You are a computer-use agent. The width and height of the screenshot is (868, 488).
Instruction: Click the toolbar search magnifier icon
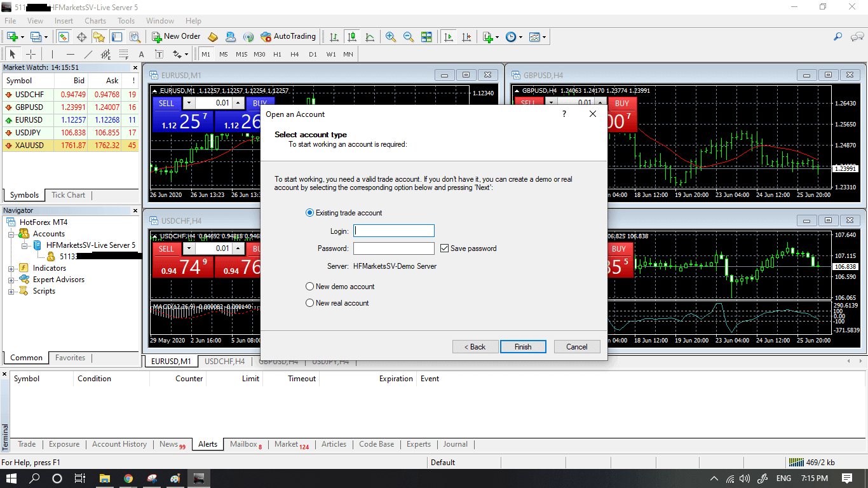[x=838, y=37]
